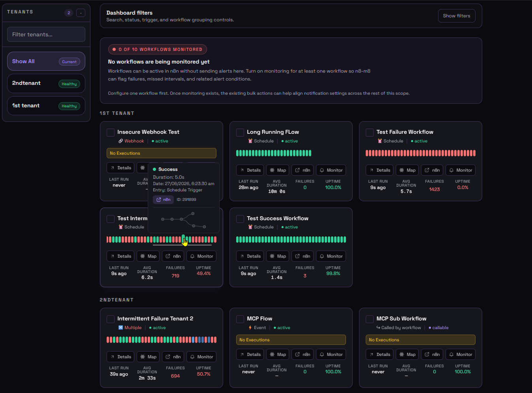Open Map for MCP Sub Workflow
The height and width of the screenshot is (393, 532).
(407, 354)
